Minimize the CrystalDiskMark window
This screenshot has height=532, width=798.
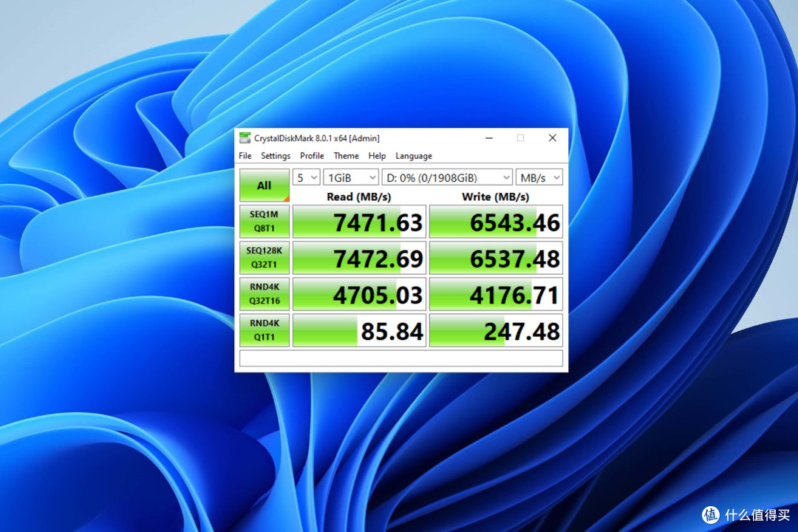[x=489, y=138]
